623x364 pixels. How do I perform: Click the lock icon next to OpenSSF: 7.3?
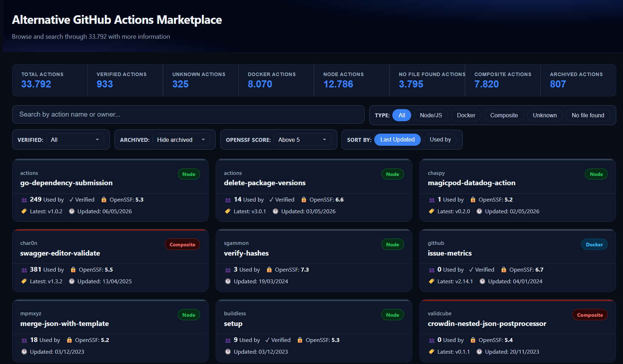(269, 270)
